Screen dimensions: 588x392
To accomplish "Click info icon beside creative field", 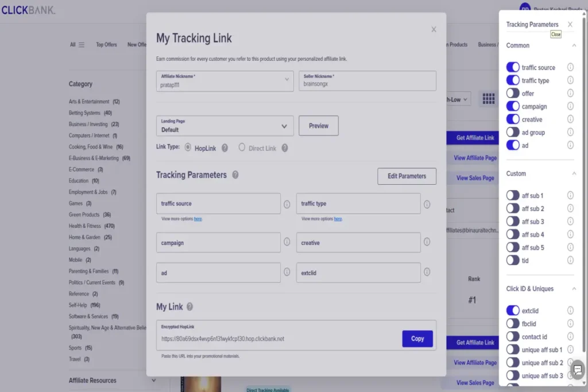I will [x=427, y=242].
